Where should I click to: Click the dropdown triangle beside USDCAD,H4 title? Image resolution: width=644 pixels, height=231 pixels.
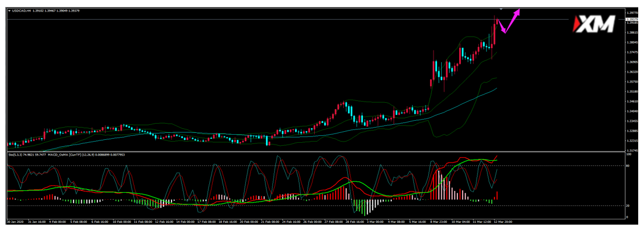[9, 10]
